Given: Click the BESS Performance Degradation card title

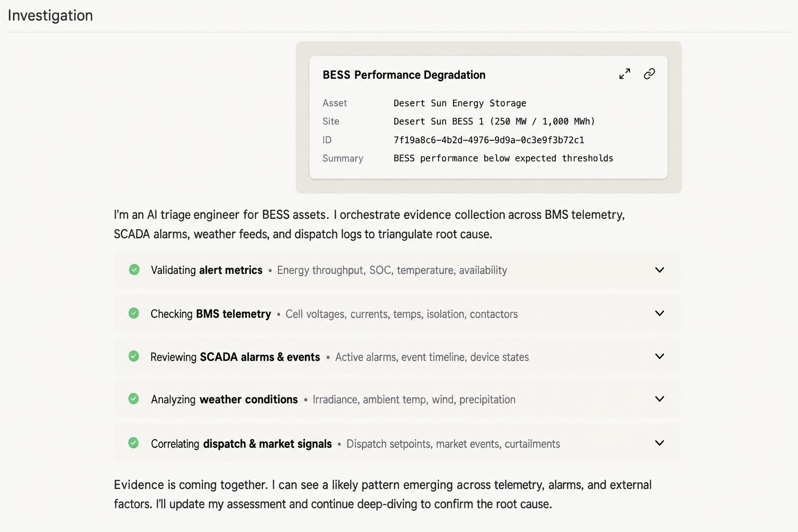Looking at the screenshot, I should [404, 75].
